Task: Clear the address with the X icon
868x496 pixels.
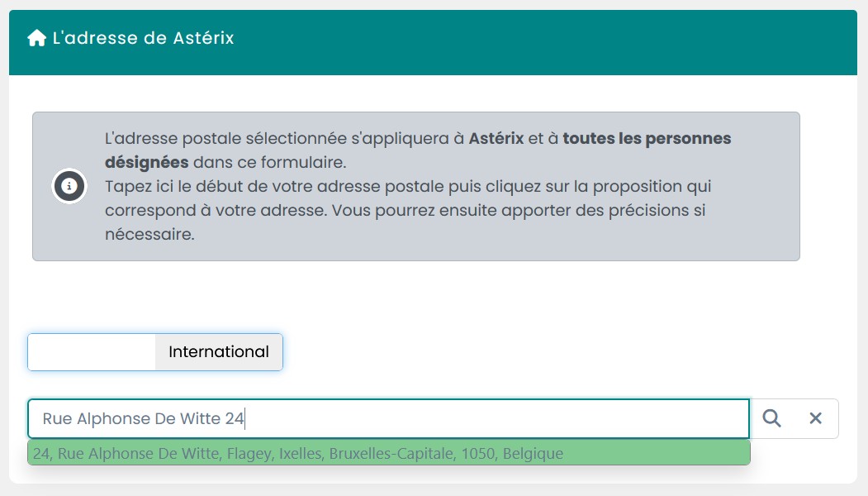Action: coord(815,418)
